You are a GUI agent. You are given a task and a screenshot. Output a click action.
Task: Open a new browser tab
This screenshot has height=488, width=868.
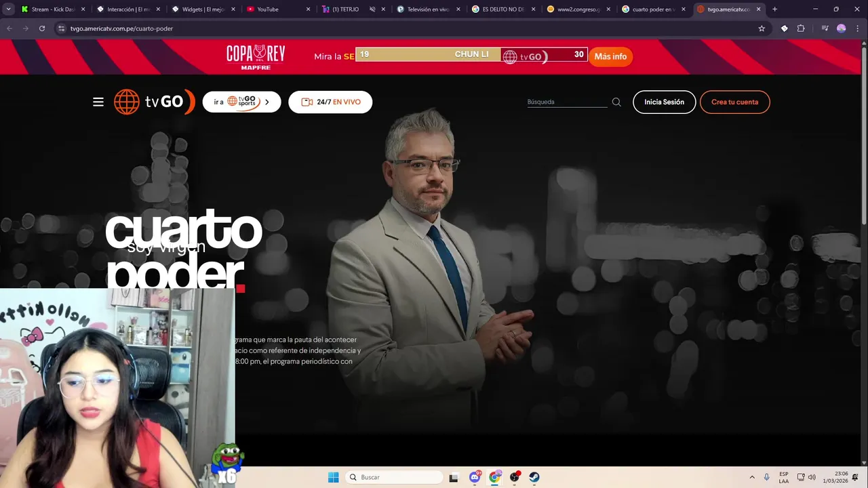774,9
